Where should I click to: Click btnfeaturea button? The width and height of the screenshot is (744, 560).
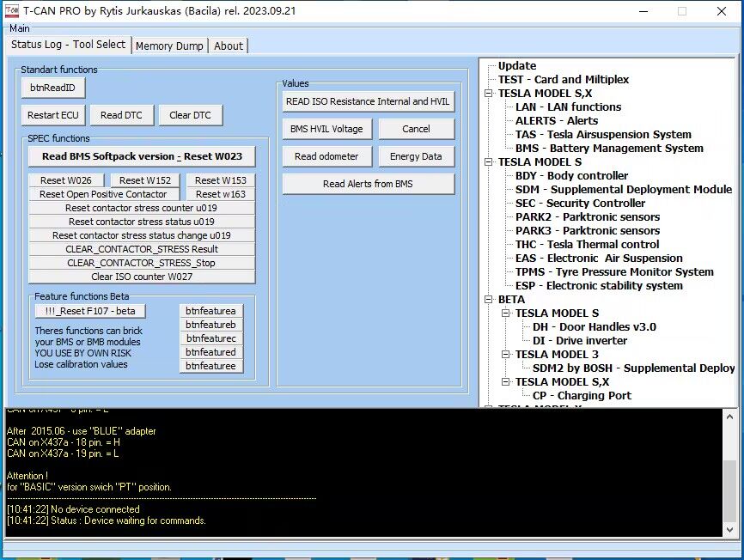pos(211,311)
